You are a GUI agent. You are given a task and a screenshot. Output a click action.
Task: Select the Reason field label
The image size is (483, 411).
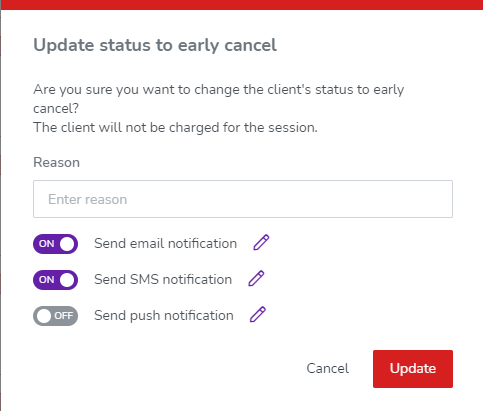(56, 163)
